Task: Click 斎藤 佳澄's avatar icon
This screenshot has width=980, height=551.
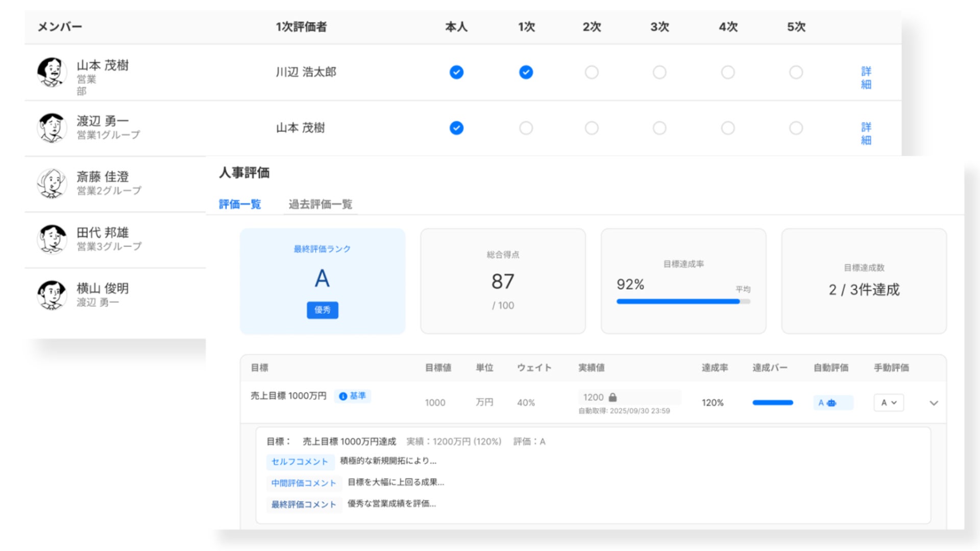Action: tap(52, 183)
